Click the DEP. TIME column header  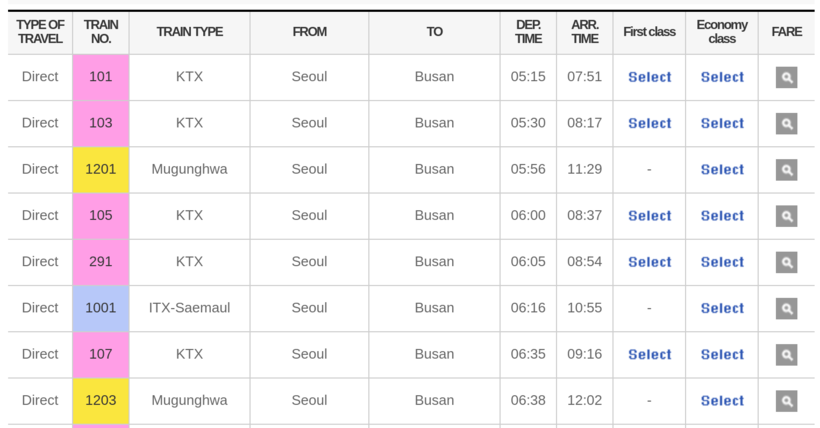click(528, 32)
